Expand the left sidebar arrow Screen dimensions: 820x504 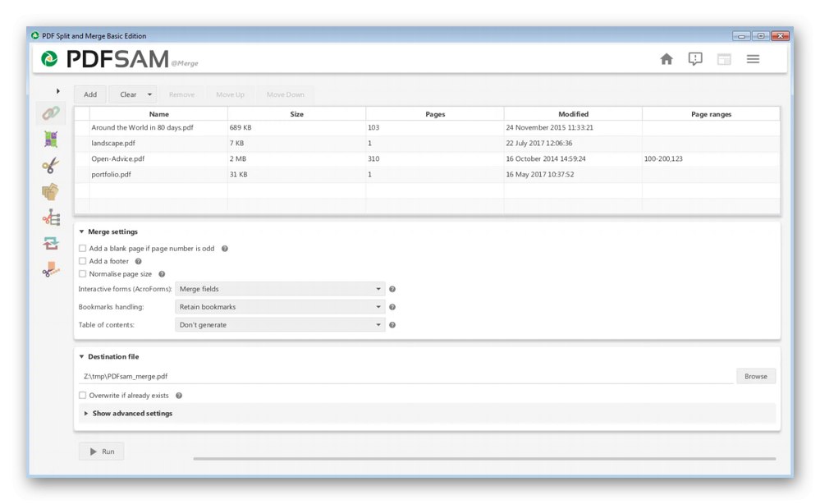point(58,91)
